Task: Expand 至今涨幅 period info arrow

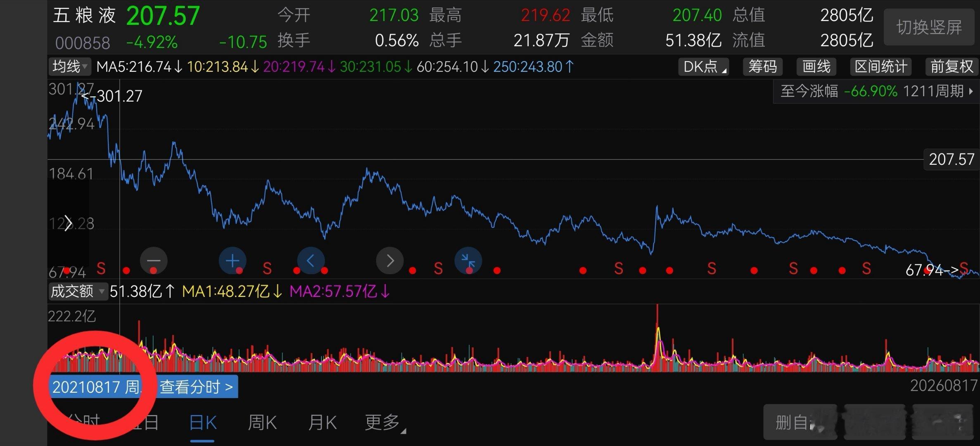Action: point(971,91)
